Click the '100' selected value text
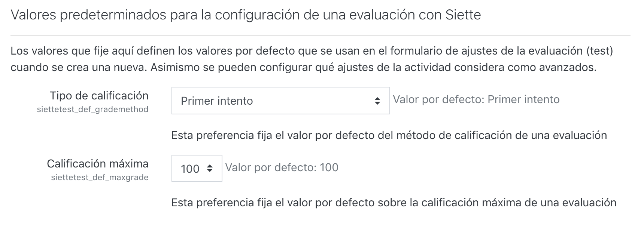644x231 pixels. coord(190,169)
